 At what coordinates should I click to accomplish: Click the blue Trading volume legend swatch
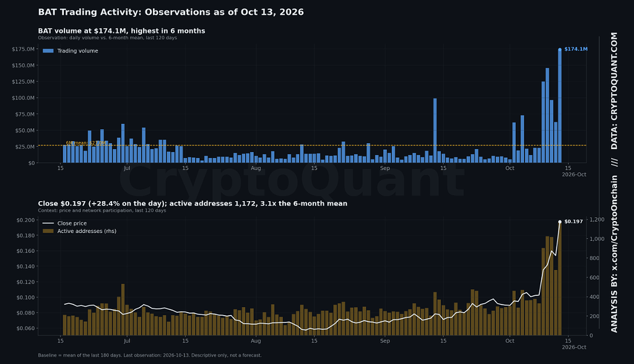48,51
